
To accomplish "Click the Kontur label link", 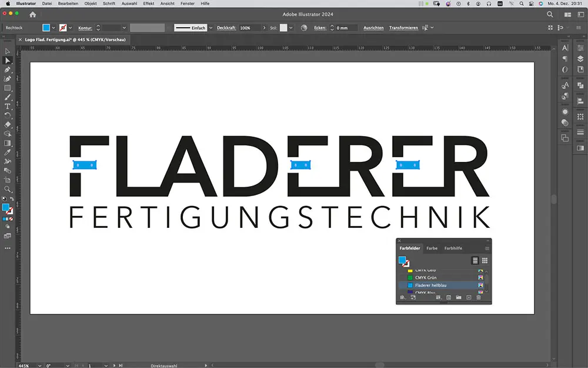I will point(85,28).
